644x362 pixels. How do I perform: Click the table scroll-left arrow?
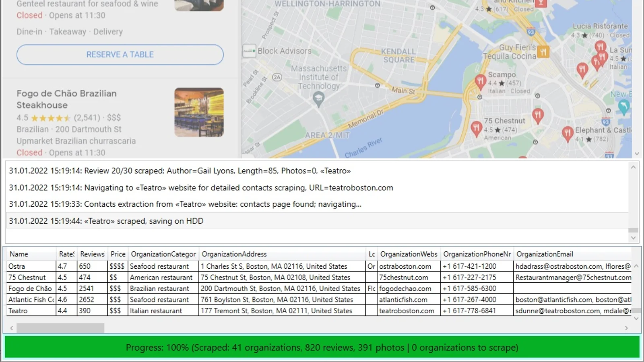pos(12,328)
